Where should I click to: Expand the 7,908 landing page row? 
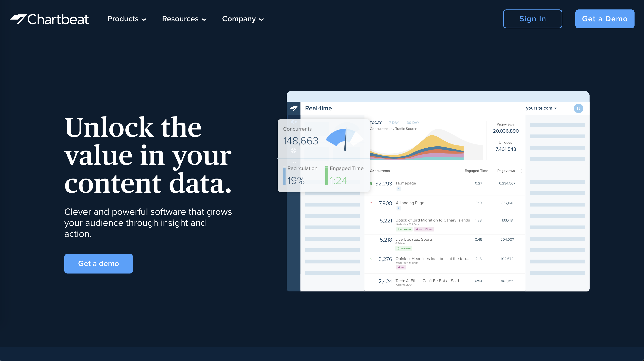pos(370,203)
